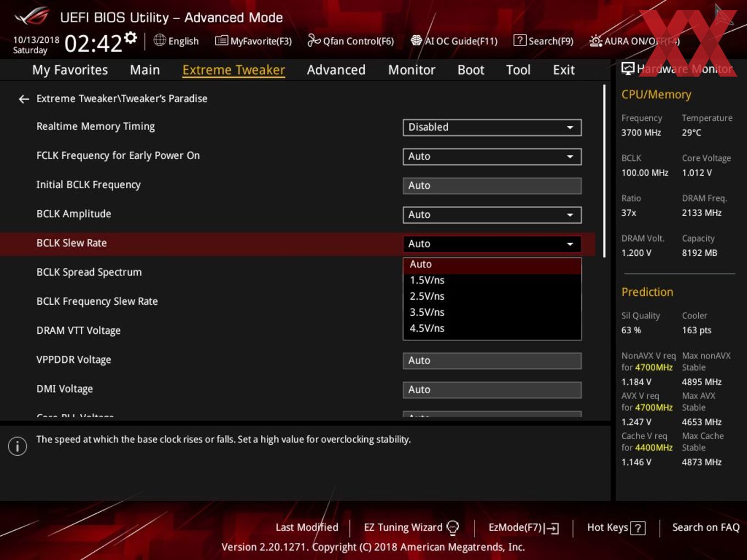Screen dimensions: 747x560
Task: Choose 4.5V/ns slew rate option
Action: (x=492, y=328)
